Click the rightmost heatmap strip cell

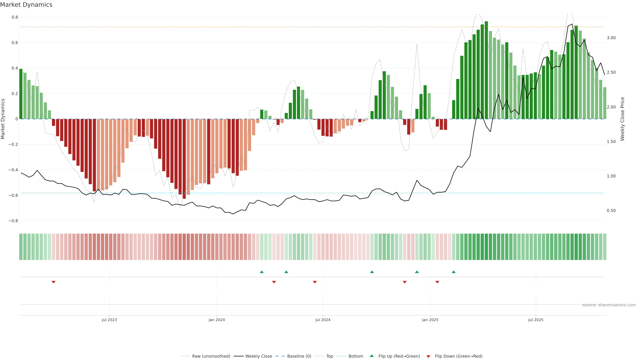click(604, 247)
